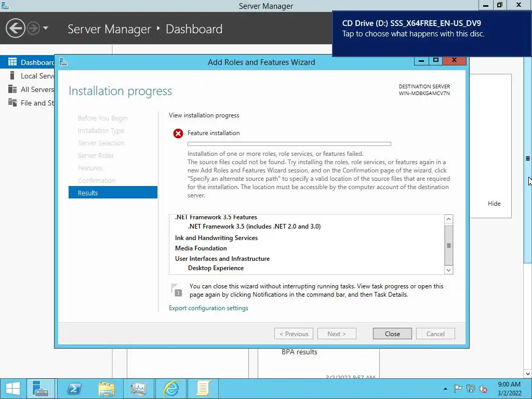Click the User Interfaces and Infrastructure row
The image size is (532, 399).
point(222,259)
